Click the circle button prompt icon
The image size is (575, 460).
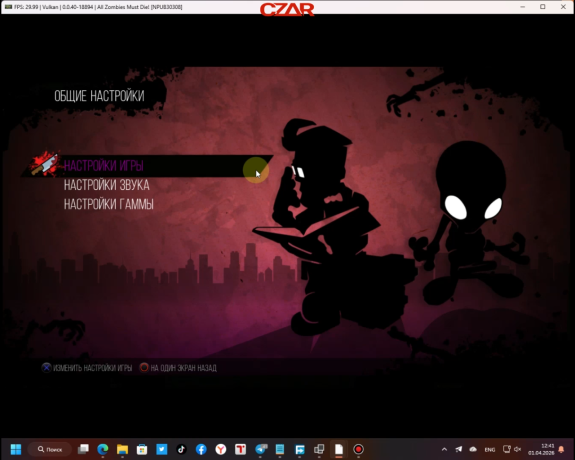144,367
